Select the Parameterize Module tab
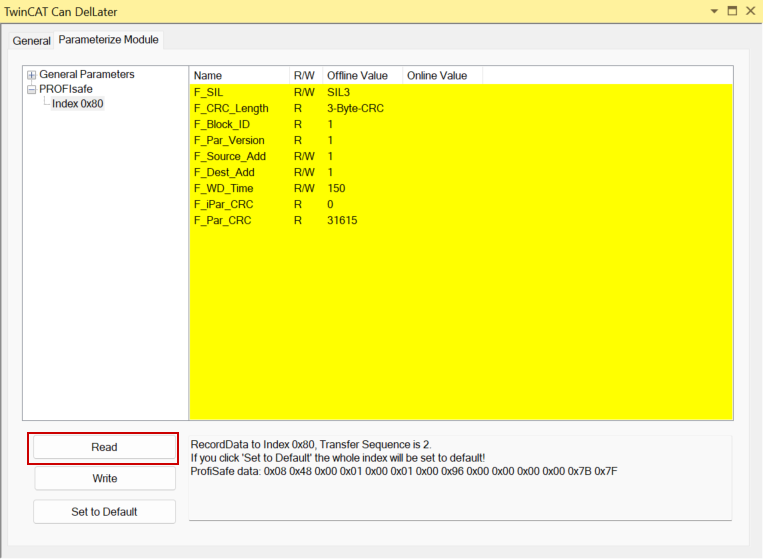This screenshot has height=559, width=763. point(109,40)
